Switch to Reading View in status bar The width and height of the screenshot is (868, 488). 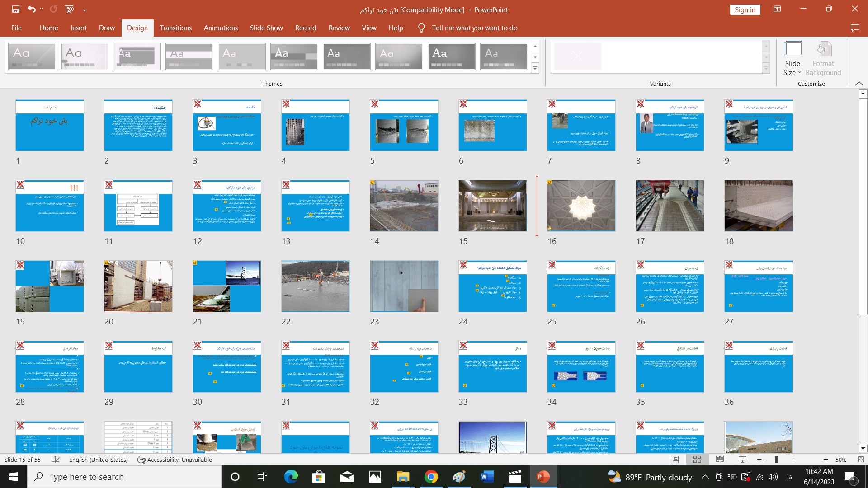(720, 460)
